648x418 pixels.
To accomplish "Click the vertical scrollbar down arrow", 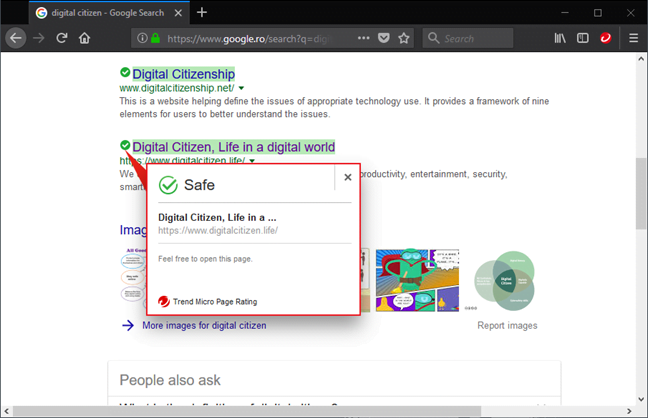I will click(x=641, y=399).
